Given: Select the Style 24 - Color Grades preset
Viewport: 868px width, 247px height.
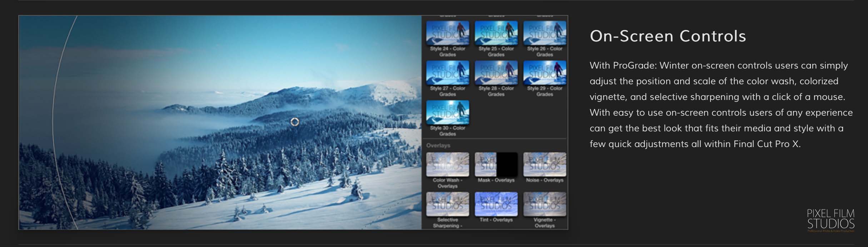Looking at the screenshot, I should tap(448, 33).
